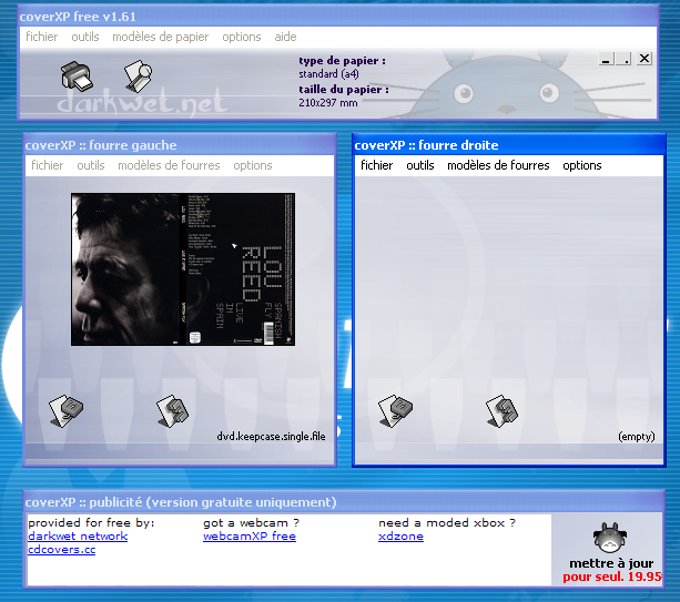Click load image icon in fourre gauche
The width and height of the screenshot is (680, 602).
[66, 411]
